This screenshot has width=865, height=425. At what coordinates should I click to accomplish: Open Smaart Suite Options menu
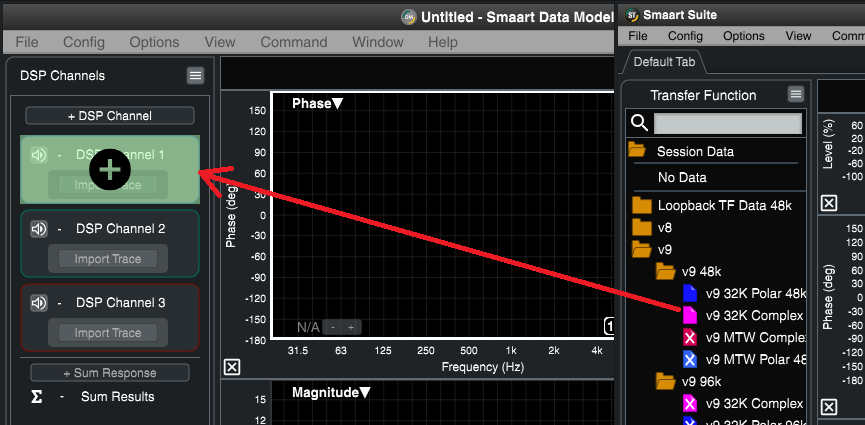pyautogui.click(x=744, y=36)
